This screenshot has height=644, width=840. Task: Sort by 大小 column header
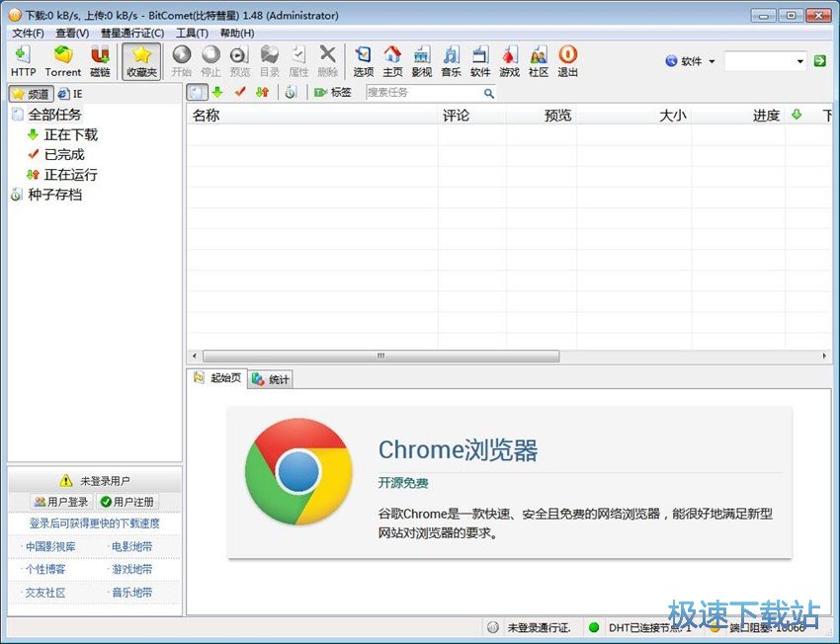pos(633,116)
